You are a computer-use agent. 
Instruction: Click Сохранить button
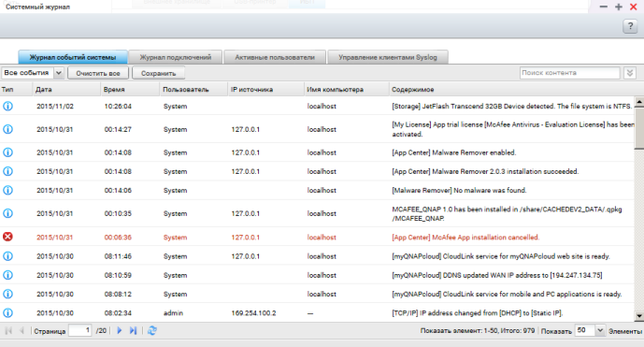pos(159,73)
